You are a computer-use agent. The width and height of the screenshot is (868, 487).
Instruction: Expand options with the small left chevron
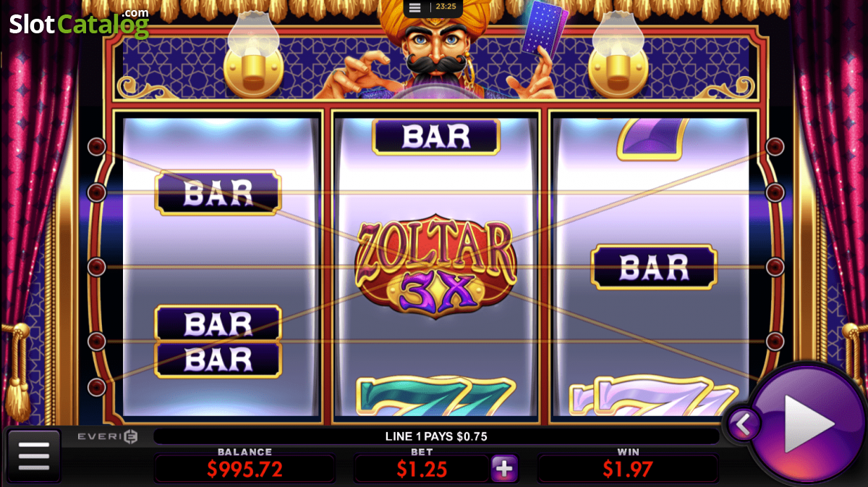pos(744,425)
